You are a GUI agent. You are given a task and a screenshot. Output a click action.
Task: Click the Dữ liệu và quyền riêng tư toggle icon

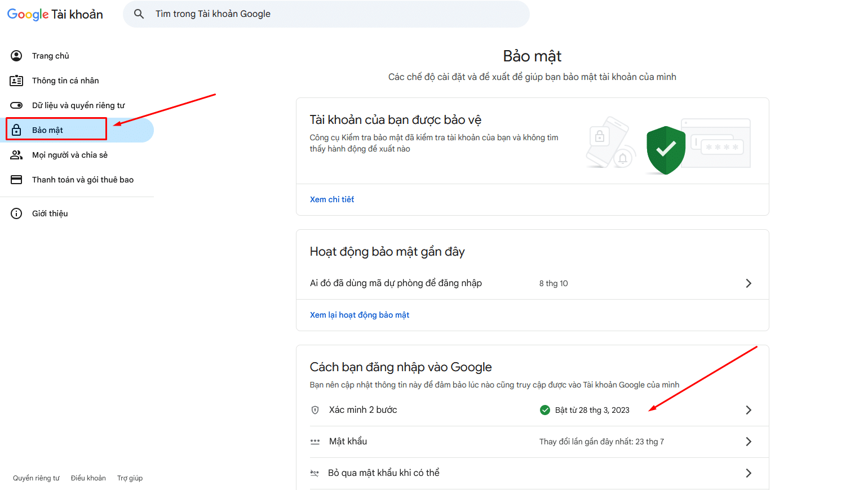click(16, 105)
